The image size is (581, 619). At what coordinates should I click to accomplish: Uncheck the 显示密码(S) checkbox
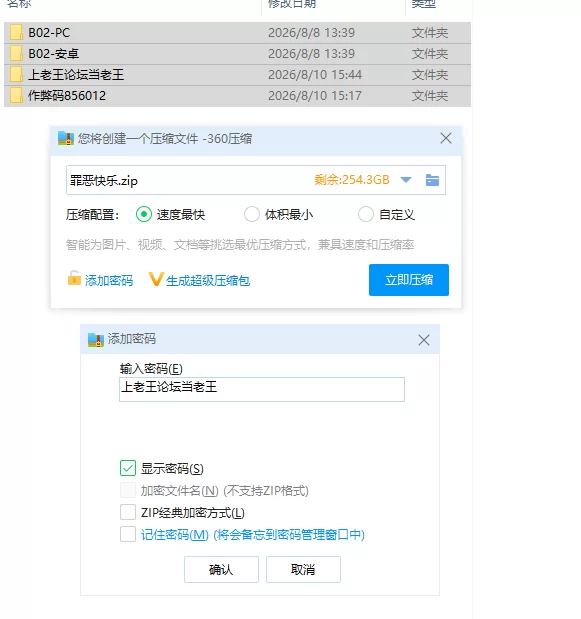click(128, 468)
